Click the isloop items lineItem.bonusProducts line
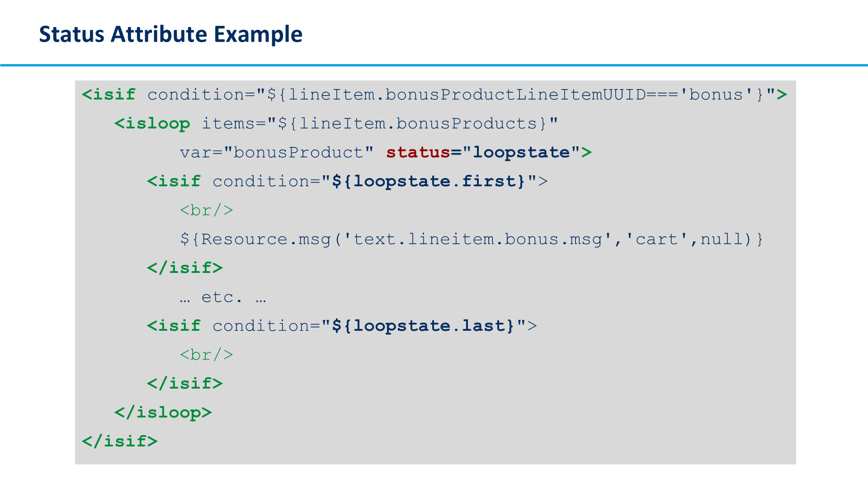 [x=336, y=123]
